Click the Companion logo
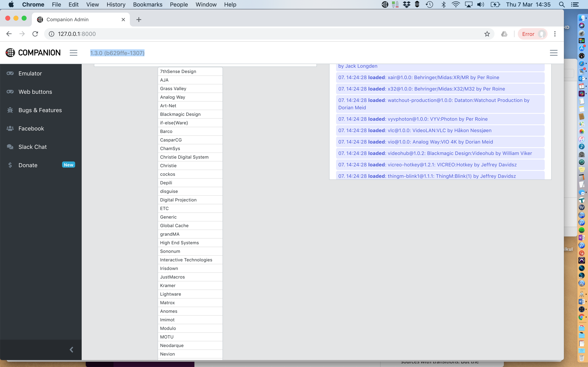 [x=33, y=53]
